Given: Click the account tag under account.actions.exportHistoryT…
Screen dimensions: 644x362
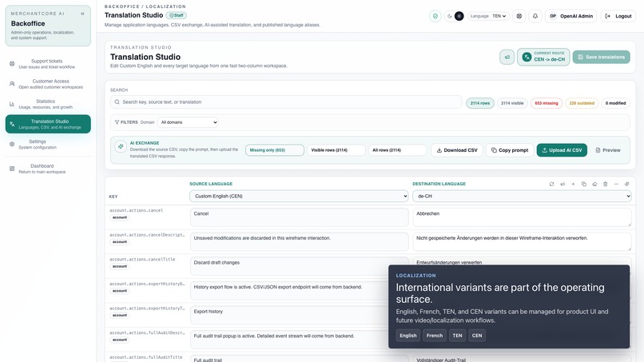Looking at the screenshot, I should pyautogui.click(x=120, y=315).
